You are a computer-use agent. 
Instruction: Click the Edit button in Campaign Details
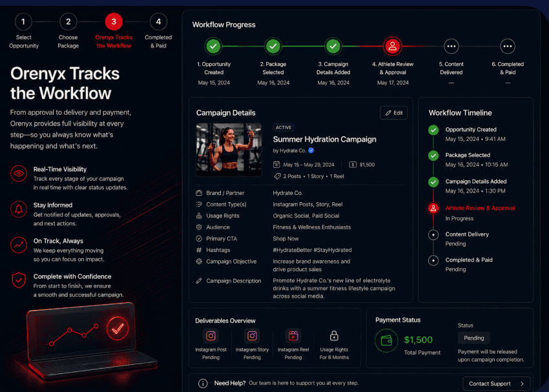[x=393, y=113]
